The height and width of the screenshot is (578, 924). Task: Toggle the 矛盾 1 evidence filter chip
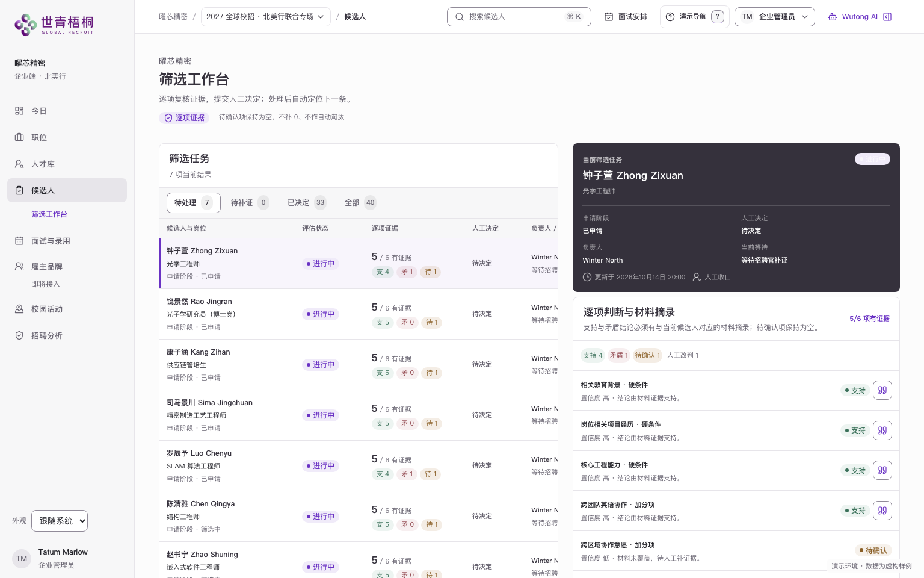pos(619,355)
